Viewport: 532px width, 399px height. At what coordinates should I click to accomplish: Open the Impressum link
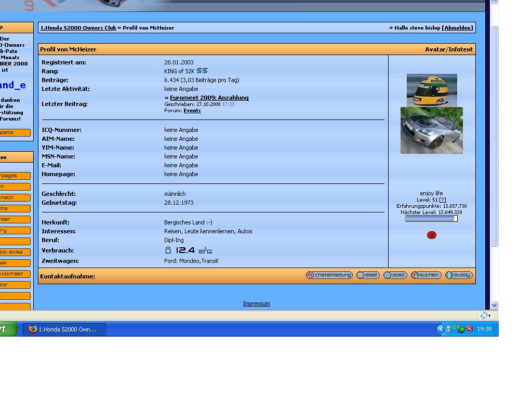coord(256,304)
